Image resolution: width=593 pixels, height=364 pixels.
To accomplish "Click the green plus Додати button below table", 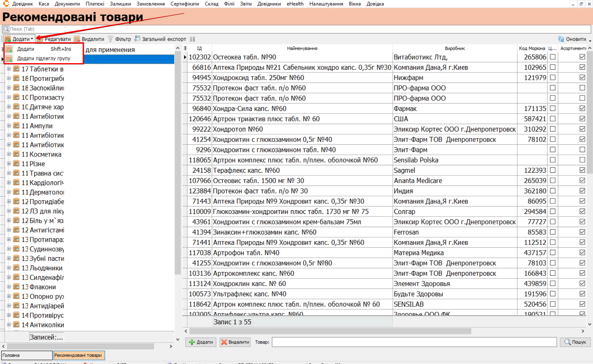I will 201,342.
